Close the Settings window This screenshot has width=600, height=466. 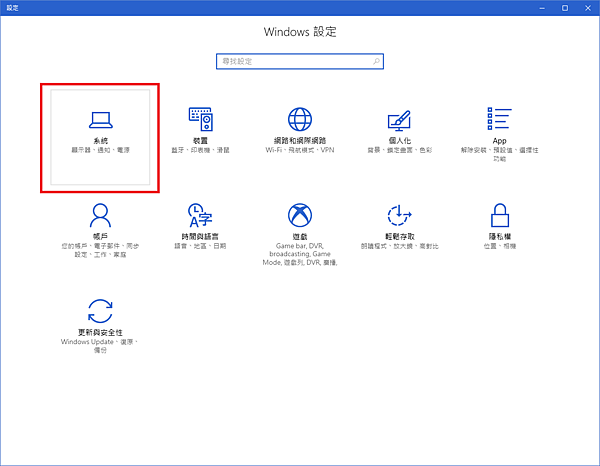tap(588, 8)
